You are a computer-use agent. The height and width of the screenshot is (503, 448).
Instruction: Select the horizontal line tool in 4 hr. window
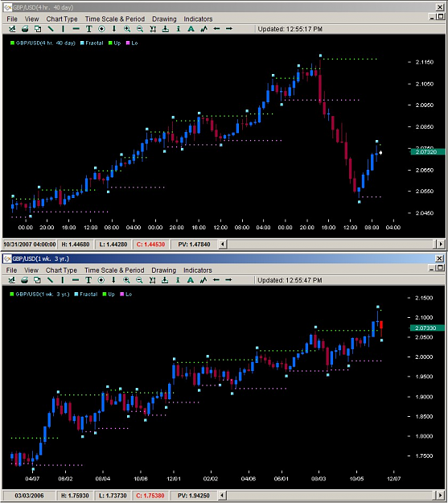point(76,29)
